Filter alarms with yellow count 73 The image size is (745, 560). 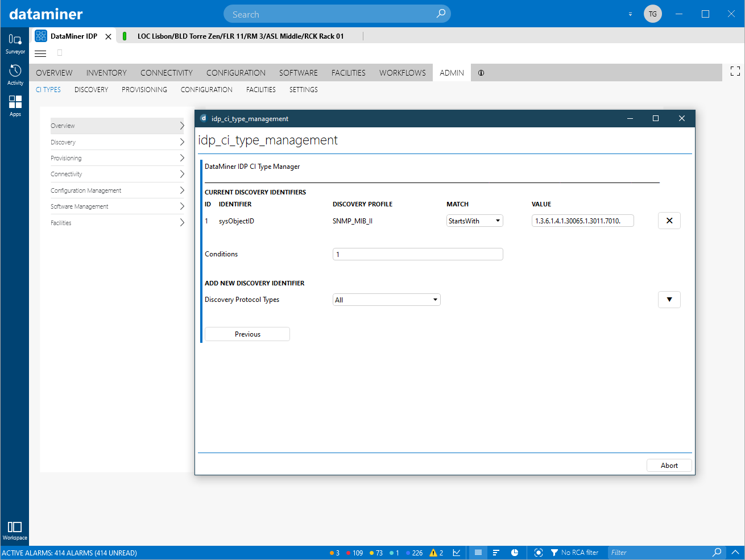coord(376,553)
